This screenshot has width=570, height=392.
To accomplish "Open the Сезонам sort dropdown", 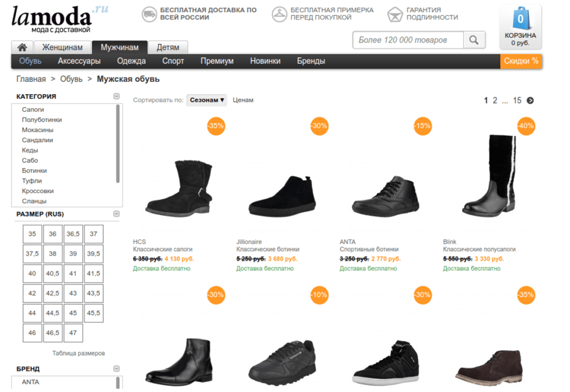I will (x=207, y=100).
